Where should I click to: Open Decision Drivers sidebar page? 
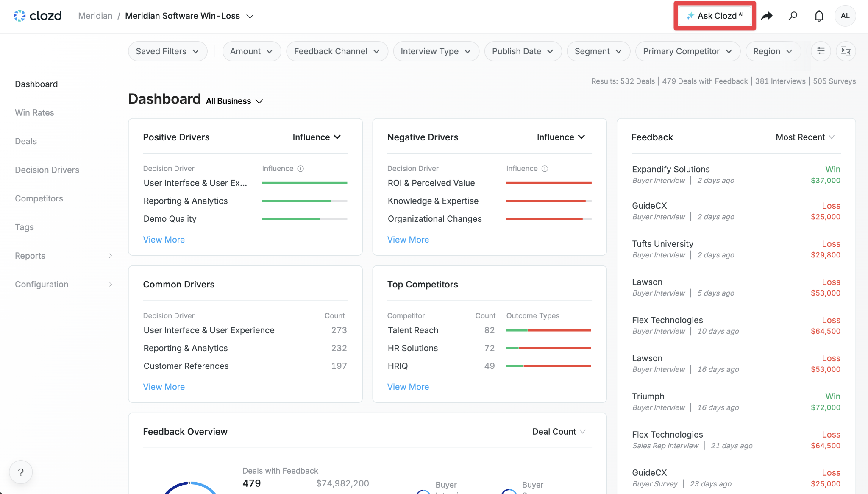[47, 170]
